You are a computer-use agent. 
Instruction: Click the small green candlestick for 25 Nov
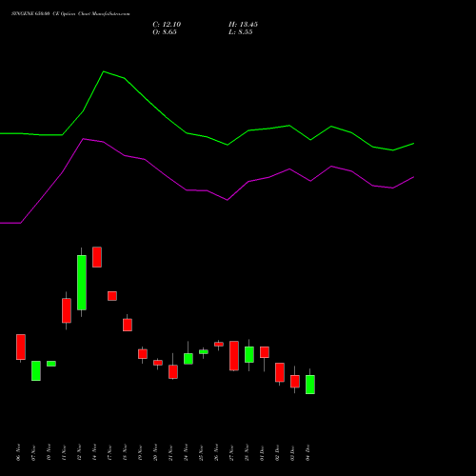[x=204, y=352]
